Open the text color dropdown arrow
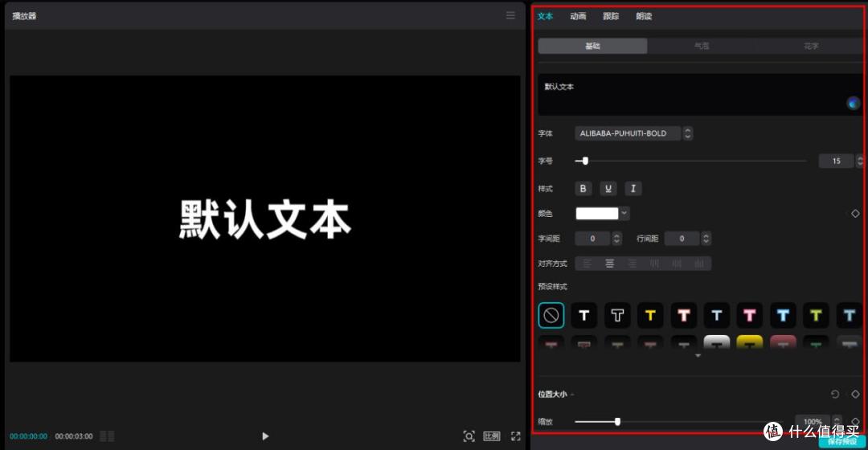 coord(624,214)
